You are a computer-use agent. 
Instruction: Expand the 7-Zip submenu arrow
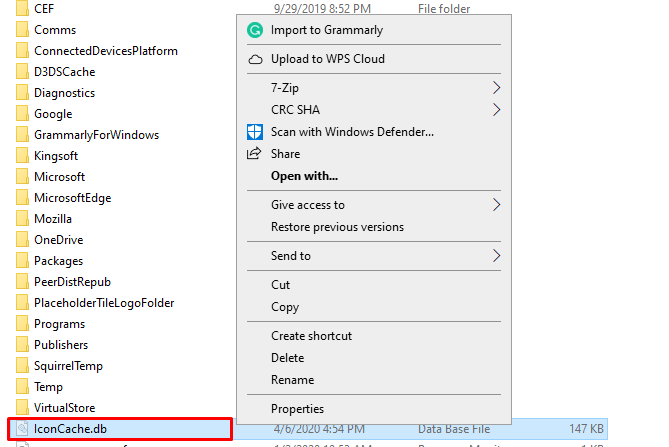(497, 88)
